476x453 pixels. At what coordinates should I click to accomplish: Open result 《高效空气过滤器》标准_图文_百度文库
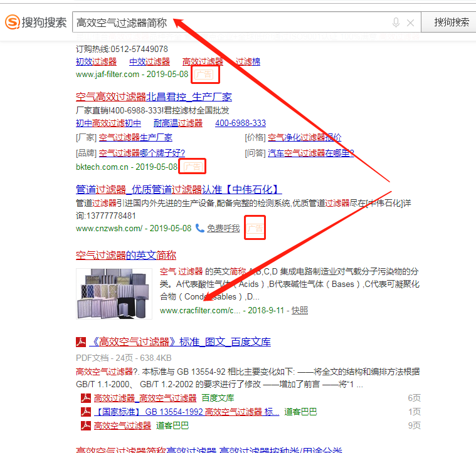pos(180,342)
